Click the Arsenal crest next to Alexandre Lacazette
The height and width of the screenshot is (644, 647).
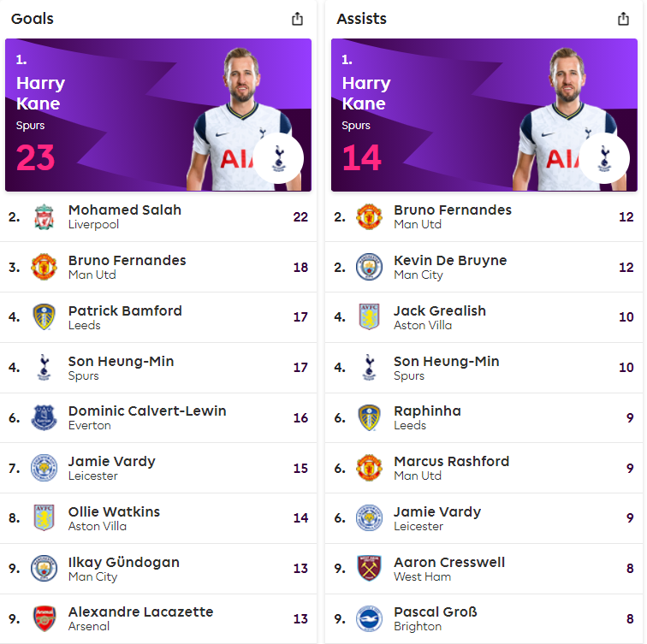coord(45,618)
